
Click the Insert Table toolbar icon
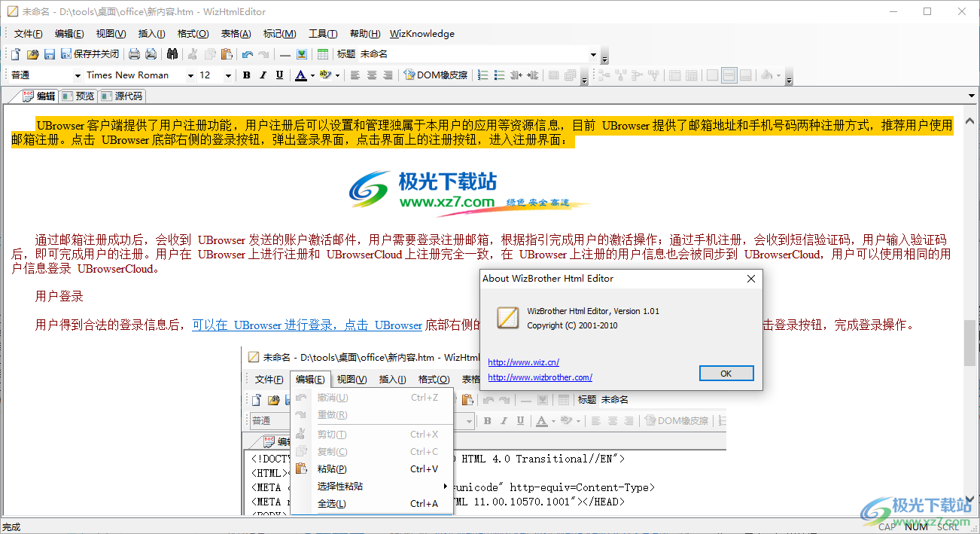[x=322, y=54]
